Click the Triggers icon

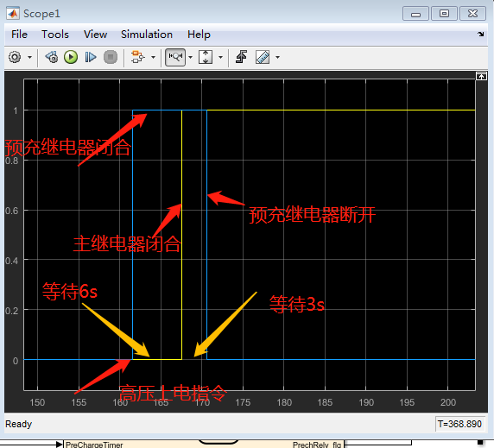click(x=241, y=57)
